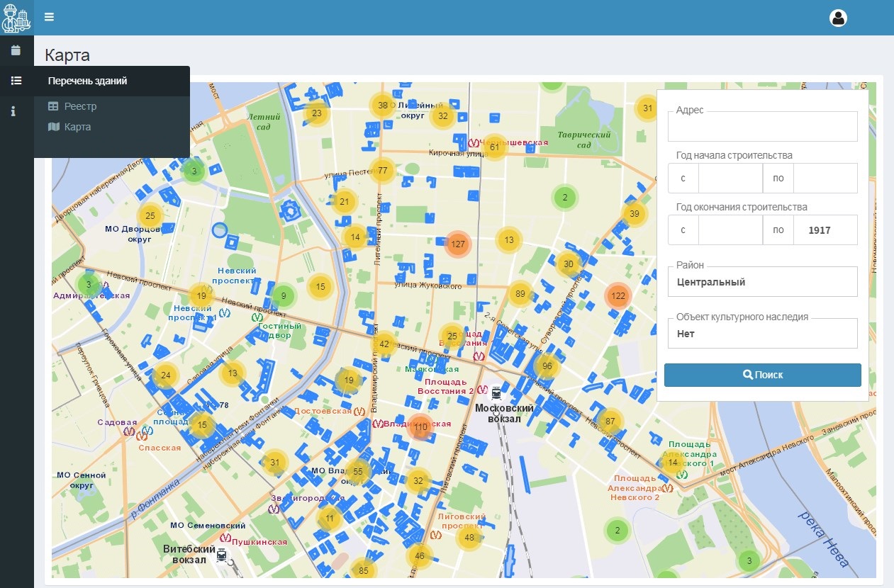Click Витебский вокзал train station icon
This screenshot has width=894, height=588.
pyautogui.click(x=223, y=555)
